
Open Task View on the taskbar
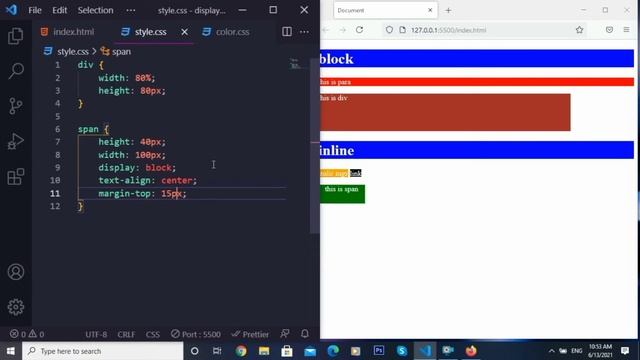point(217,351)
